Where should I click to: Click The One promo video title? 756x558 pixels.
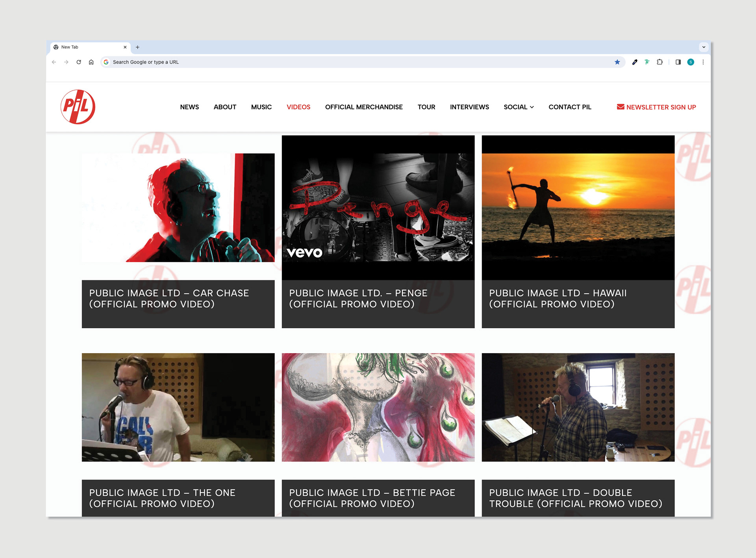click(x=162, y=498)
